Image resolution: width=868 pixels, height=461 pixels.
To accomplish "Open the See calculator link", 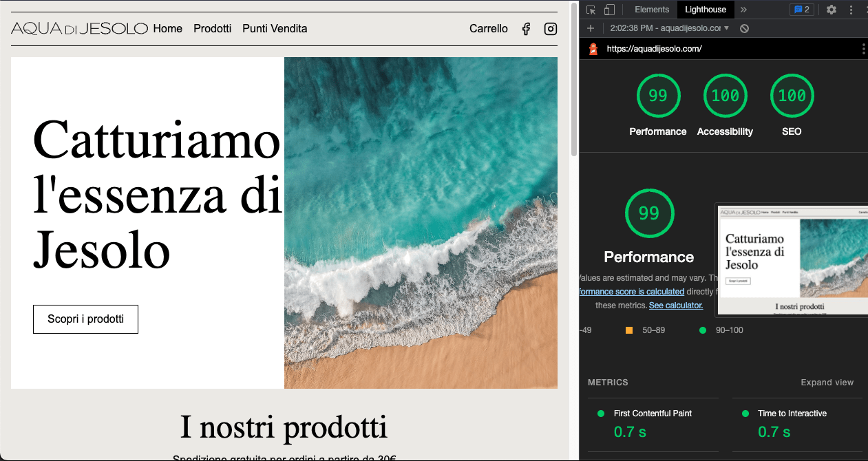I will tap(676, 305).
